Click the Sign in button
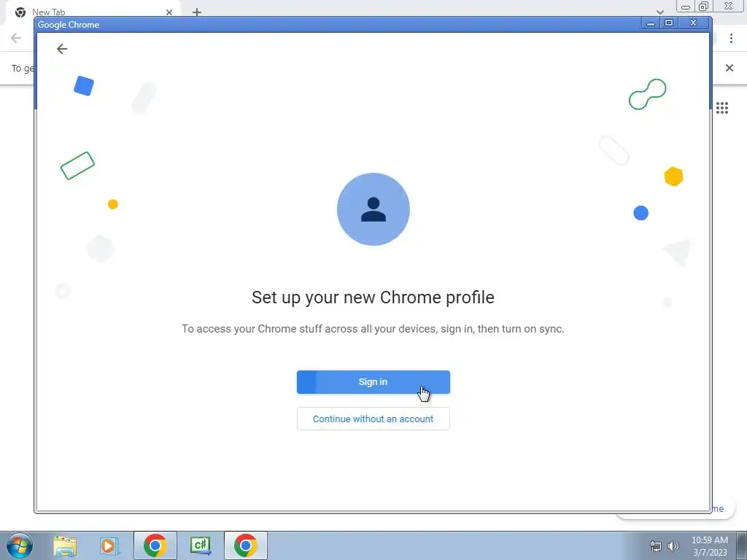 pyautogui.click(x=373, y=382)
